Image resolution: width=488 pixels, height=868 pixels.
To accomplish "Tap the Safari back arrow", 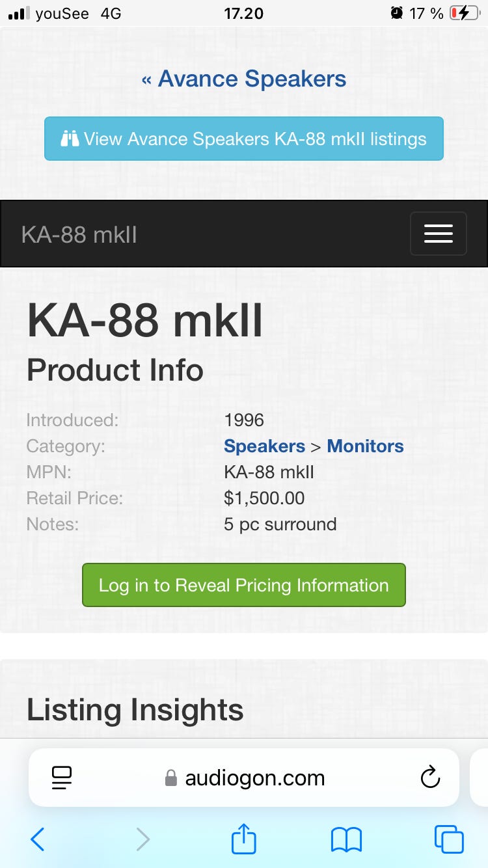I will click(x=38, y=839).
